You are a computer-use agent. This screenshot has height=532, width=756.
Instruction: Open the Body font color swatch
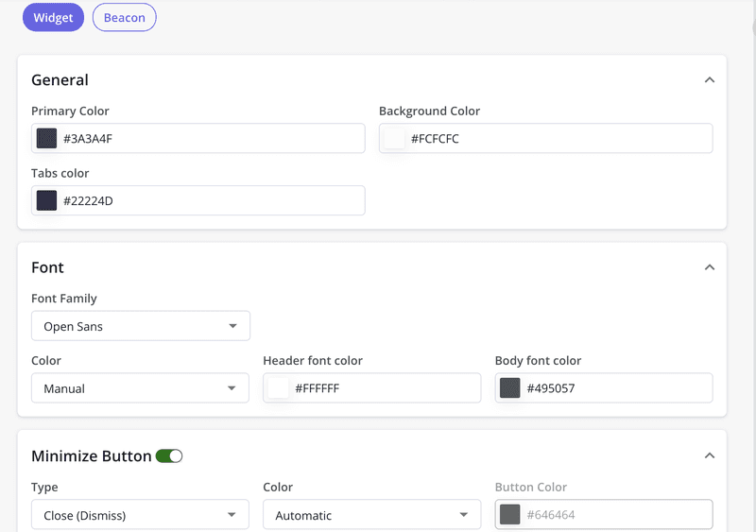pyautogui.click(x=510, y=388)
